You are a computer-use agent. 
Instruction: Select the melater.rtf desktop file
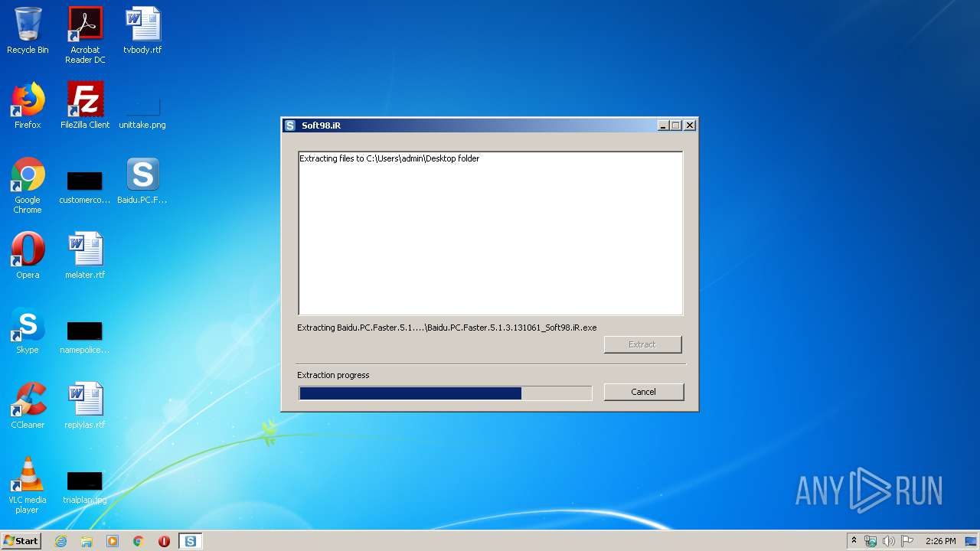pyautogui.click(x=85, y=256)
